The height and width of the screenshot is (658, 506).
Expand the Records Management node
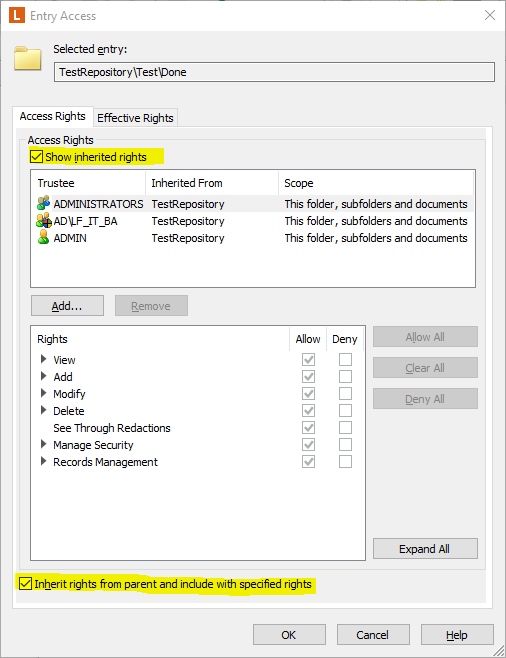click(x=43, y=461)
